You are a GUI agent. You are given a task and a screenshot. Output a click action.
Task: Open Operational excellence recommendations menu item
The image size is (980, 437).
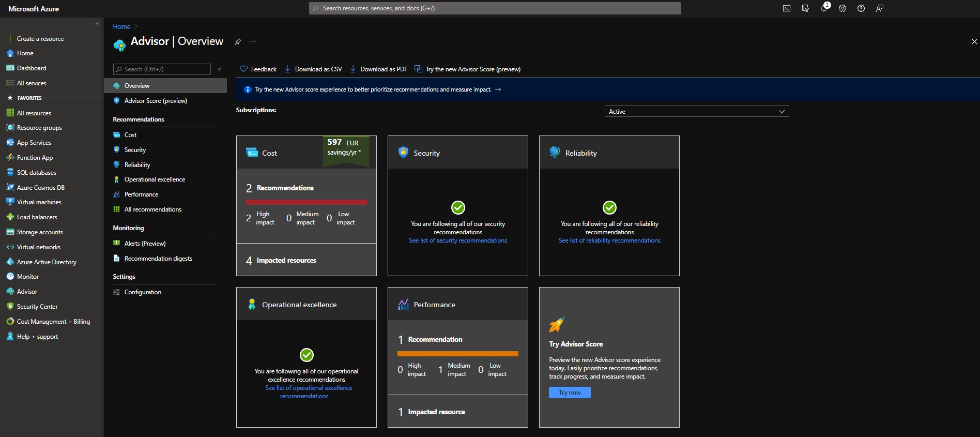[x=155, y=179]
